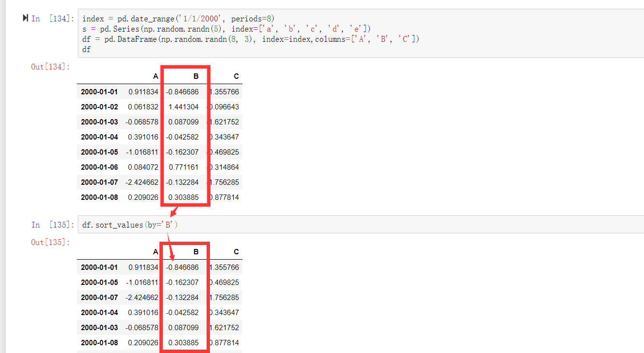This screenshot has width=644, height=353.
Task: Click index 2000-01-03 in sorted table
Action: point(99,327)
